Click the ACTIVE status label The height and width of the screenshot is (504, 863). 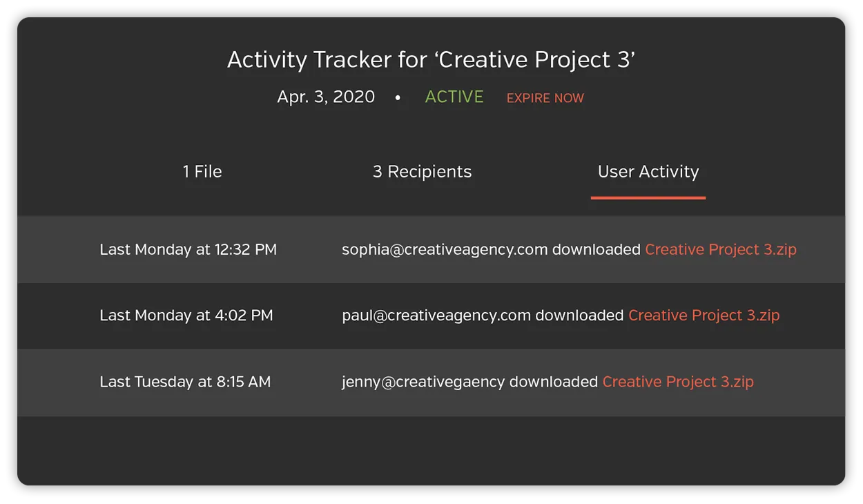pyautogui.click(x=454, y=97)
